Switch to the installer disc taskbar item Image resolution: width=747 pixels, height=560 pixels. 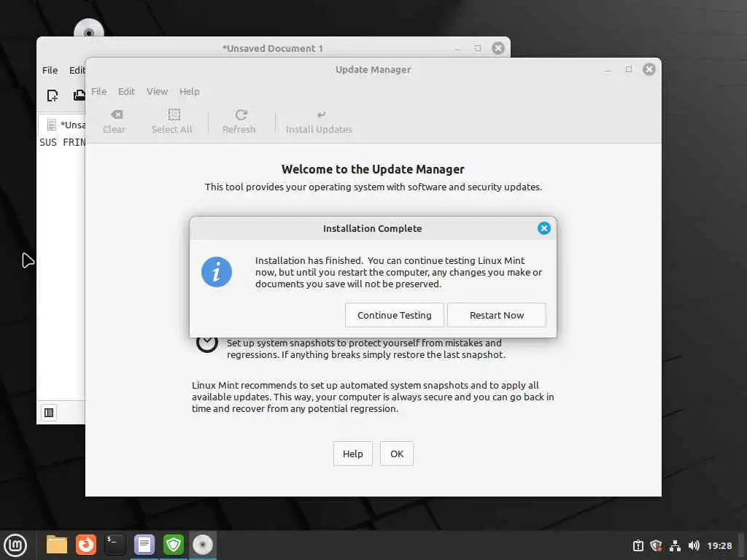203,545
